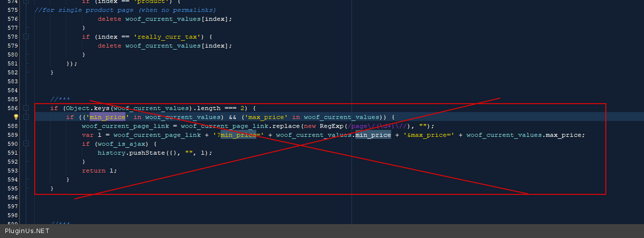The width and height of the screenshot is (644, 238).
Task: Collapse the code block at line 578
Action: pos(26,37)
